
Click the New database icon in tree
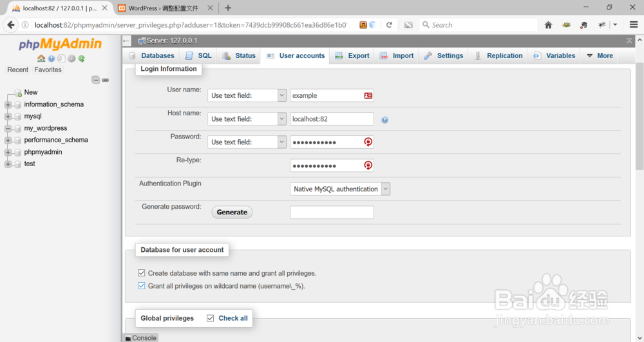(x=17, y=93)
